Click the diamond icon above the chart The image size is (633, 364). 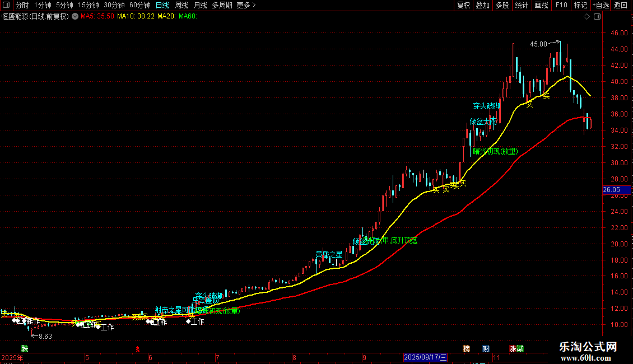tap(587, 17)
